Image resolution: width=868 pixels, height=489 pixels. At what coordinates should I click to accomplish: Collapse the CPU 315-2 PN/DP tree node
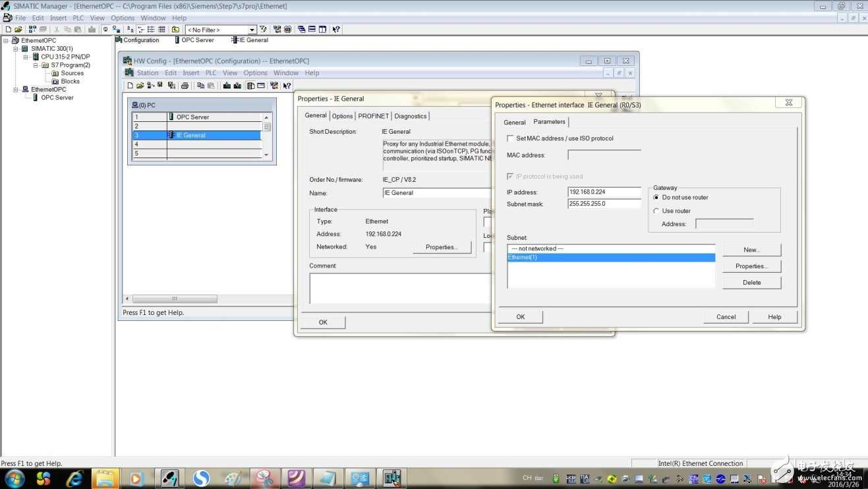pyautogui.click(x=26, y=57)
